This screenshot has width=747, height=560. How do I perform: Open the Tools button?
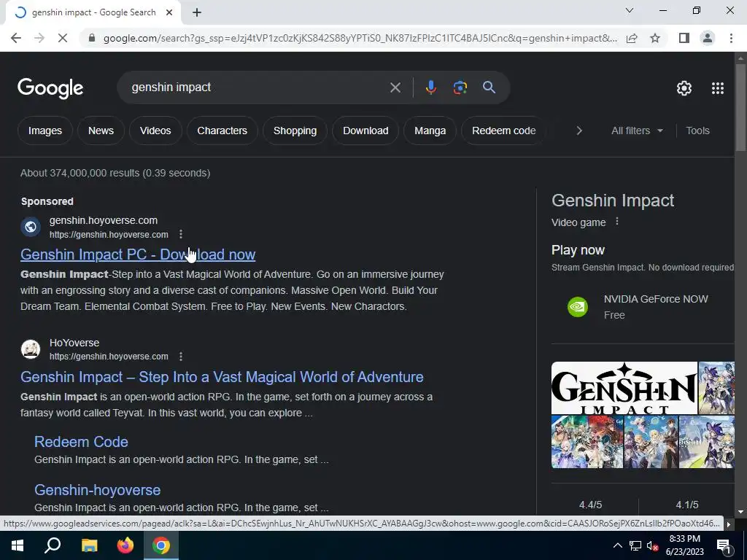(x=697, y=131)
